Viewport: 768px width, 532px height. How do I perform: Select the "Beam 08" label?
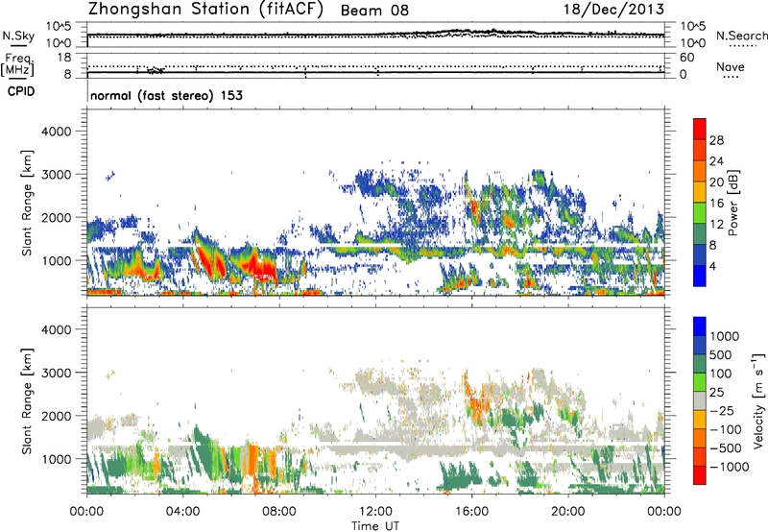(374, 11)
